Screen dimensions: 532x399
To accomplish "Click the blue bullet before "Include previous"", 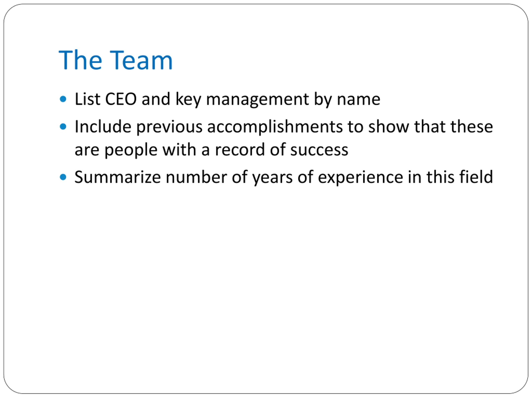I will pos(63,127).
